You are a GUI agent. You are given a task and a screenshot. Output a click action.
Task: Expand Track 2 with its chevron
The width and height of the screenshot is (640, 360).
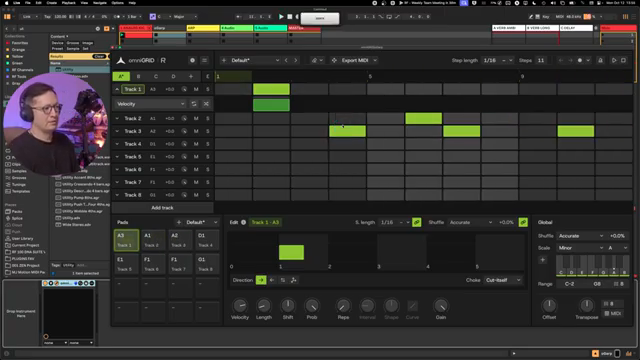[117, 118]
